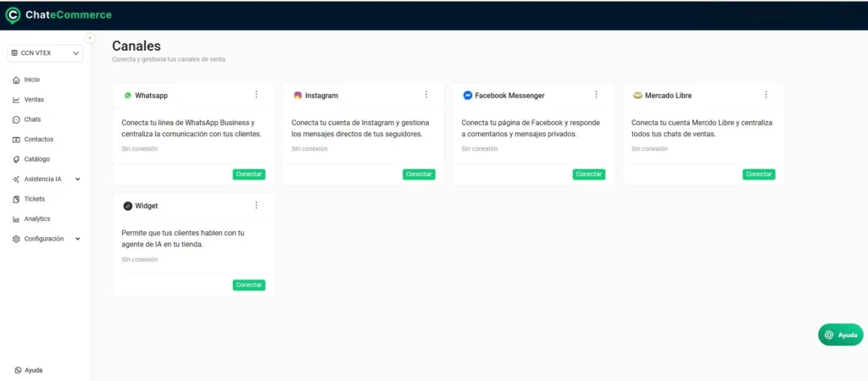
Task: Click the Contactos card icon
Action: pyautogui.click(x=16, y=140)
